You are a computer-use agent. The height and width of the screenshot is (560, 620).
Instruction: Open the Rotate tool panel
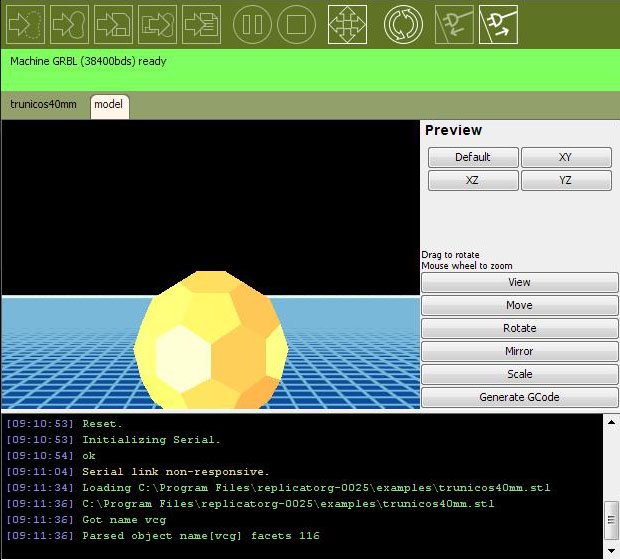pyautogui.click(x=519, y=328)
